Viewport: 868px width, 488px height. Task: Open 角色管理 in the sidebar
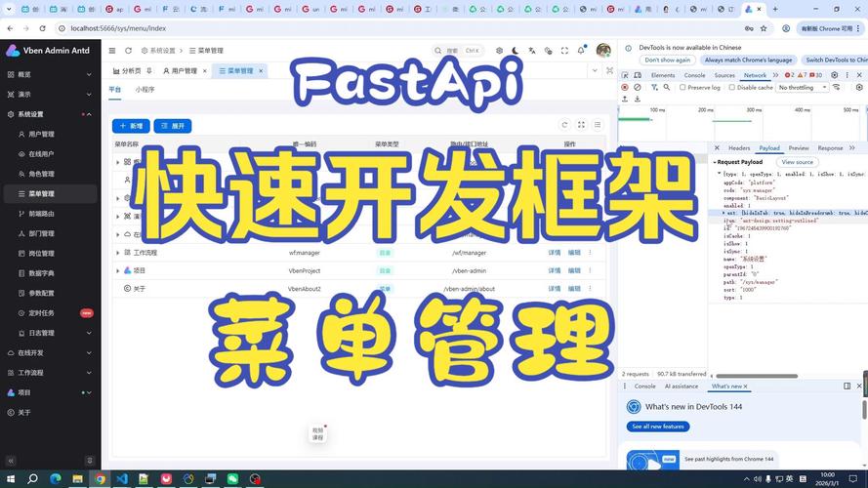point(51,174)
